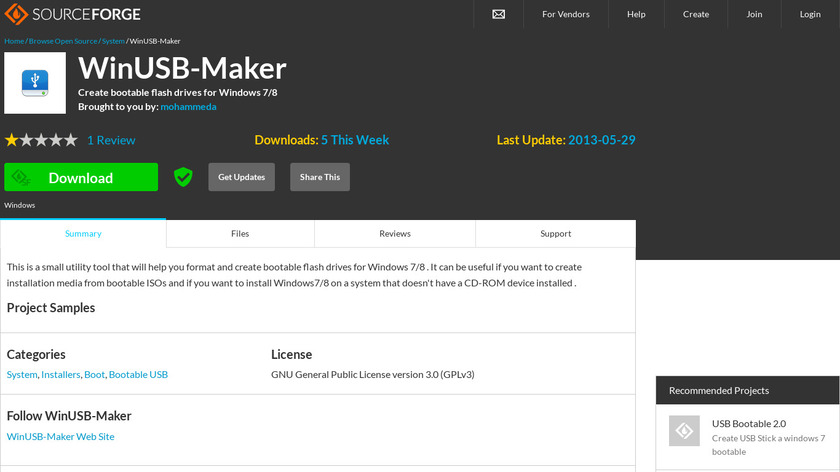Click the License heading

[291, 354]
